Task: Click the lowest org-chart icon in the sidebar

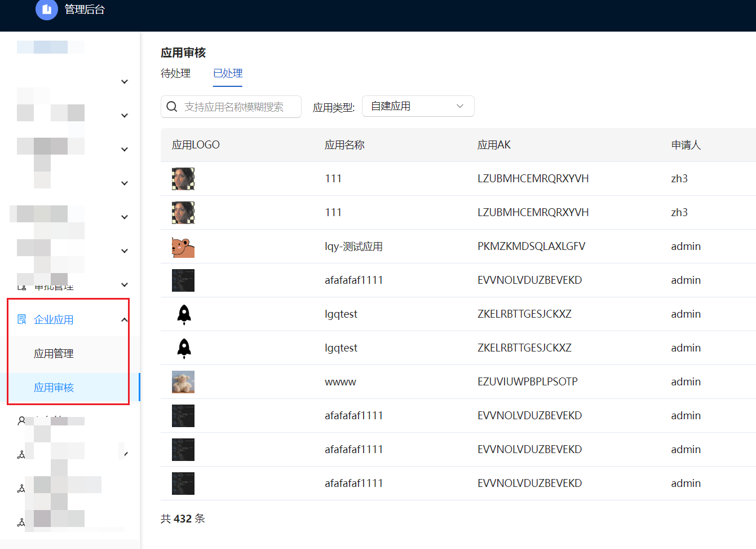Action: 21,522
